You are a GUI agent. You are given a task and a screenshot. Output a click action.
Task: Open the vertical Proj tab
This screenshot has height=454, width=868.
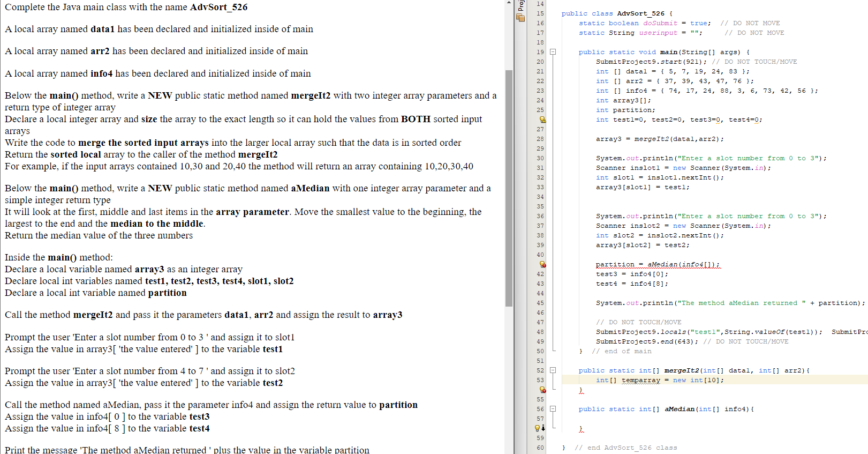pyautogui.click(x=520, y=6)
